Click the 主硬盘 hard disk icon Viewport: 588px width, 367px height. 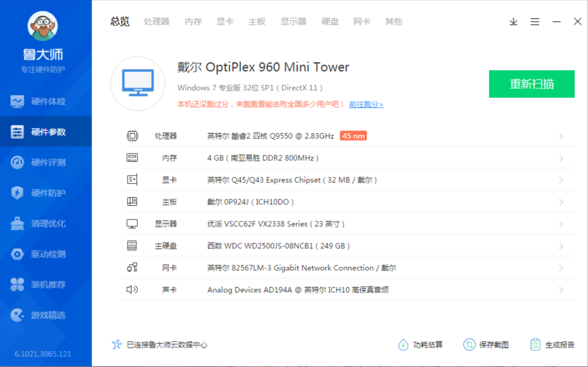pos(132,246)
